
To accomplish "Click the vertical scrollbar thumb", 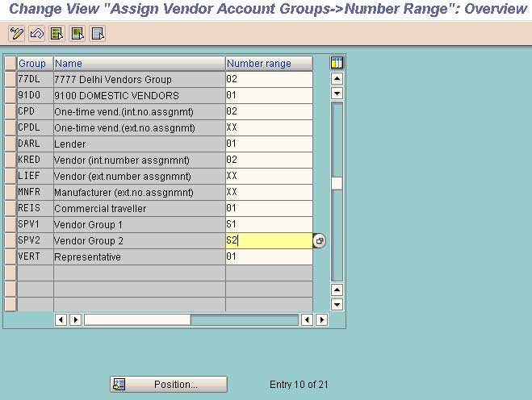I will tap(337, 183).
